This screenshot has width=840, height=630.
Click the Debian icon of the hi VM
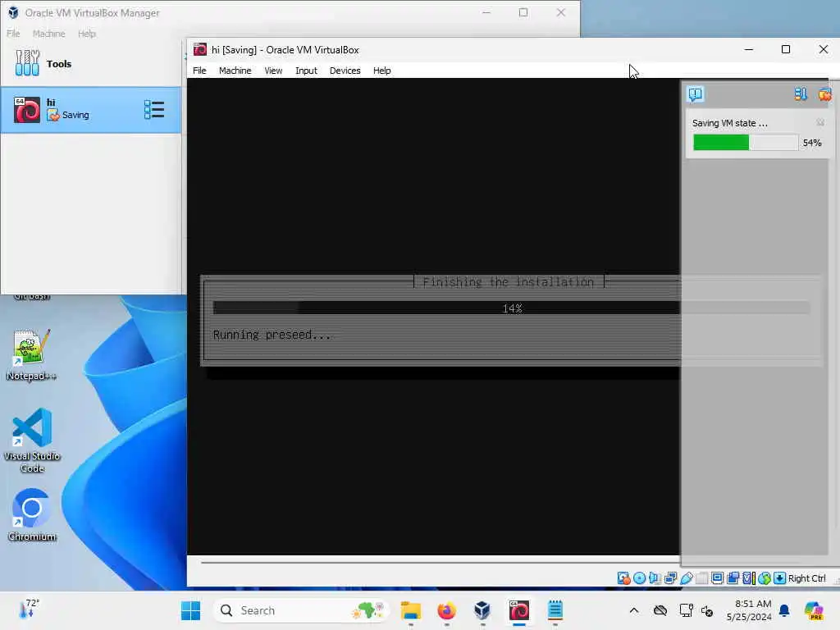coord(27,110)
